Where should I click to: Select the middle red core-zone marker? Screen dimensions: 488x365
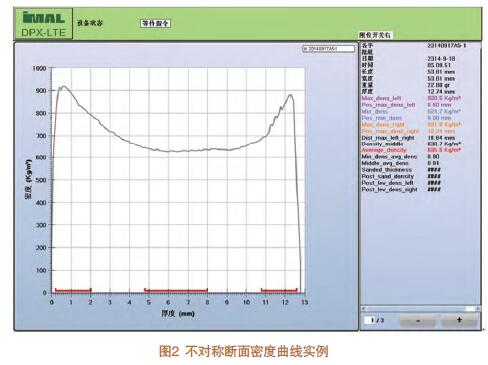point(176,290)
